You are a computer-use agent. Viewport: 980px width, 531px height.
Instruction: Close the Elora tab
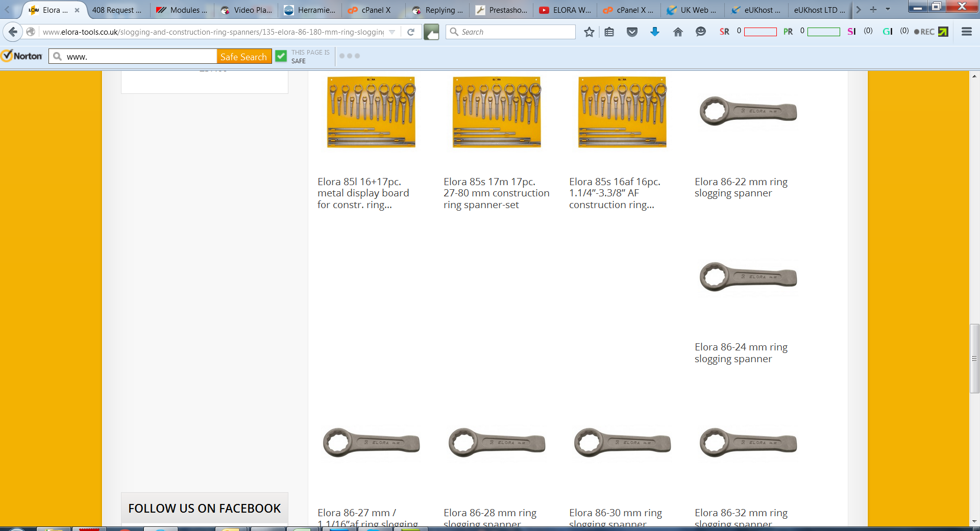[77, 10]
